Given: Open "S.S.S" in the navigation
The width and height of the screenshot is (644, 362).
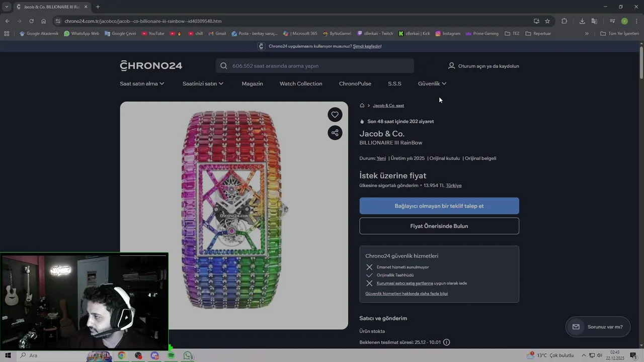Looking at the screenshot, I should [x=394, y=83].
